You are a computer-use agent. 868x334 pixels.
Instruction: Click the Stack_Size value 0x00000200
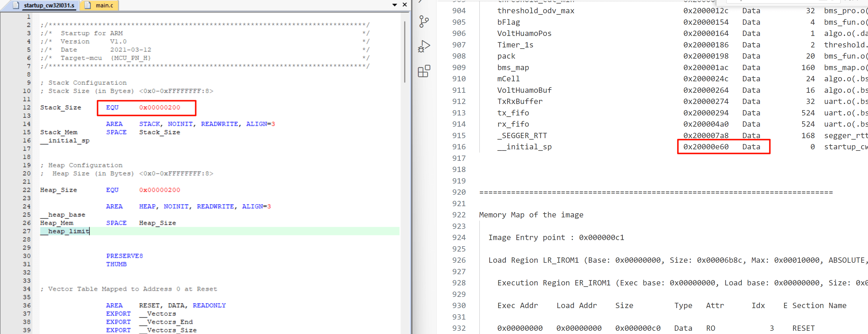[159, 108]
